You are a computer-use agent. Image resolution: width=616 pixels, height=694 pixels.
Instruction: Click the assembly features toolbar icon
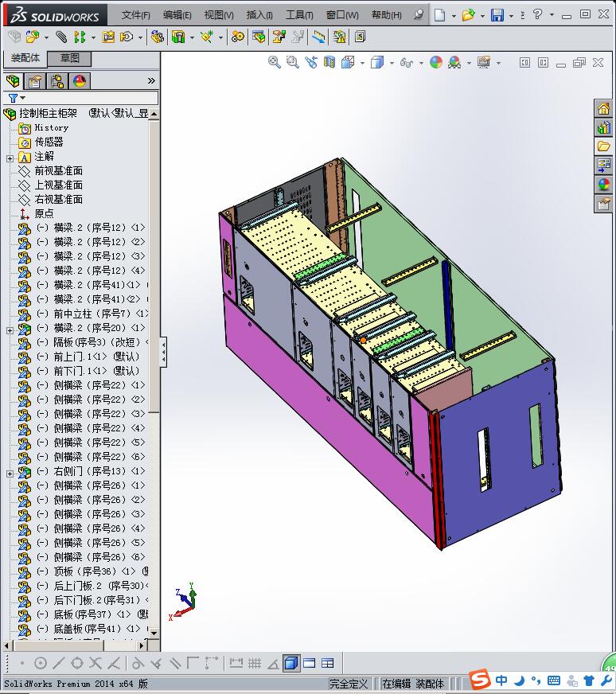(x=178, y=37)
